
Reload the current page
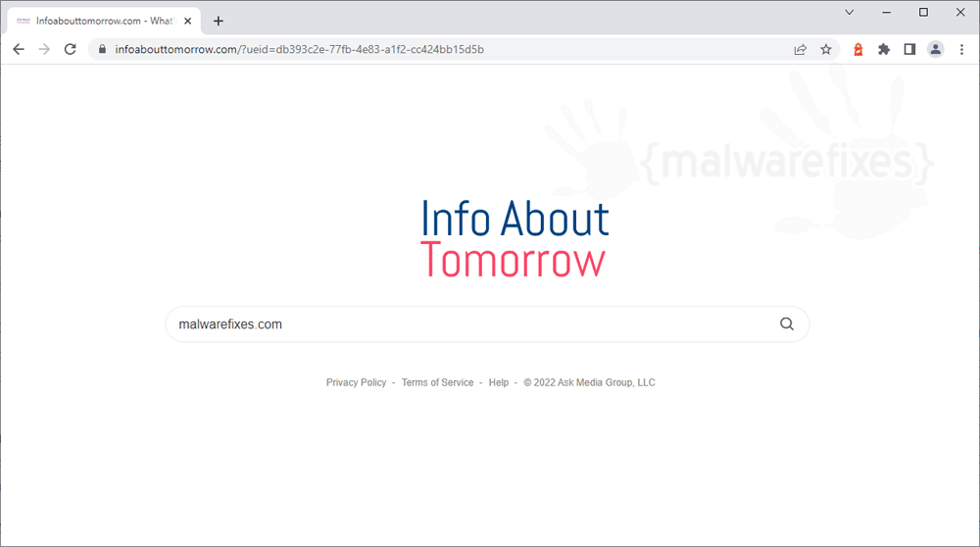click(x=70, y=49)
